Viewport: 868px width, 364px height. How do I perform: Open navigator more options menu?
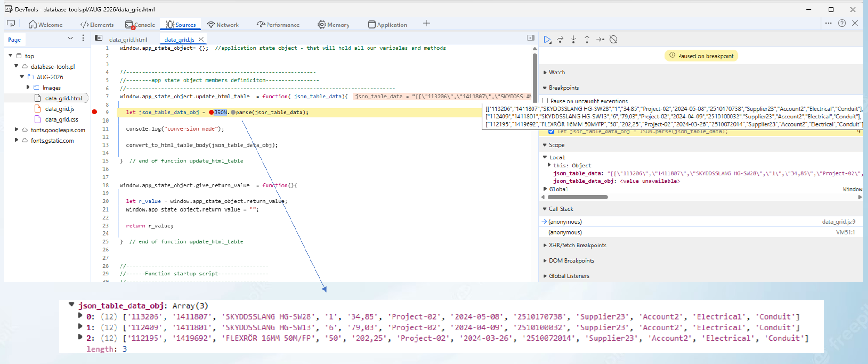click(x=83, y=39)
